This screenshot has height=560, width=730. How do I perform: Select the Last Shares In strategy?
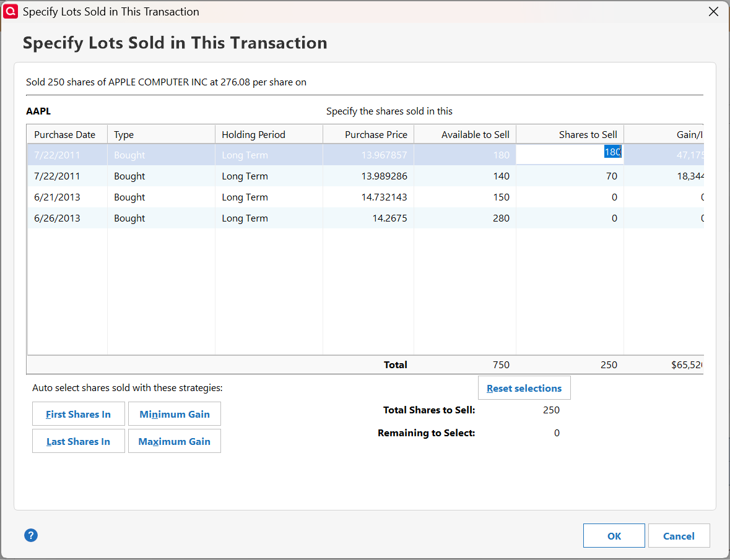coord(79,441)
